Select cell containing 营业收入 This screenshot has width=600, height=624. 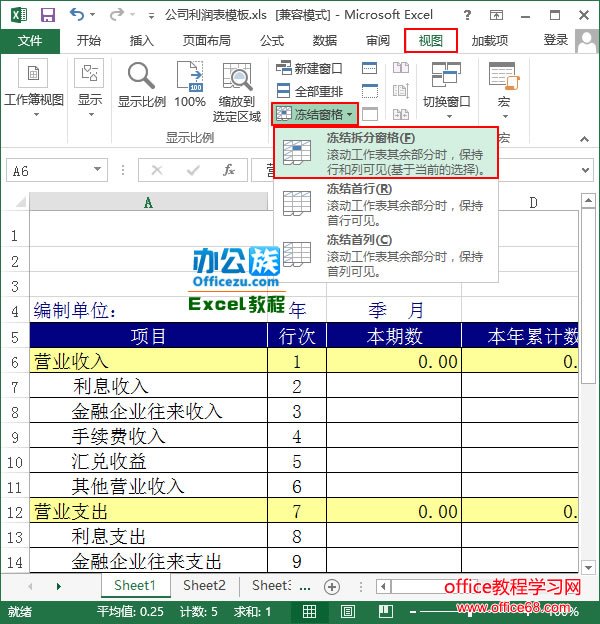point(148,361)
